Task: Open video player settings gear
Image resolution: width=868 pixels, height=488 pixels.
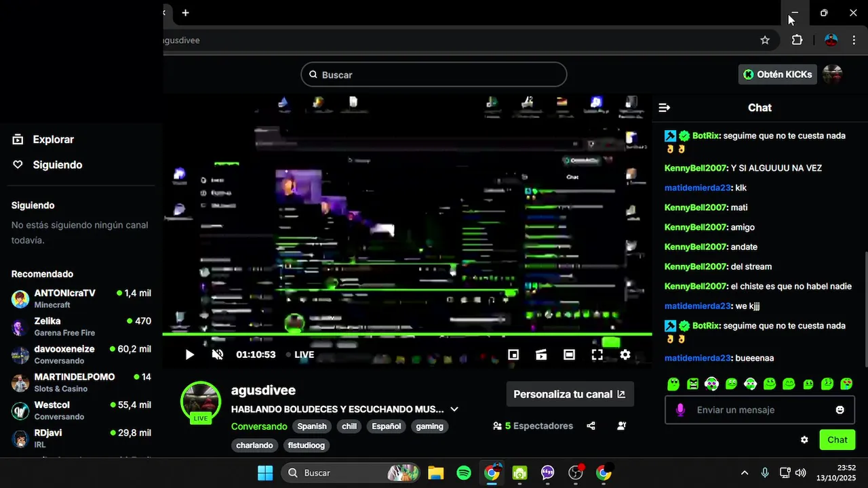Action: pos(625,354)
